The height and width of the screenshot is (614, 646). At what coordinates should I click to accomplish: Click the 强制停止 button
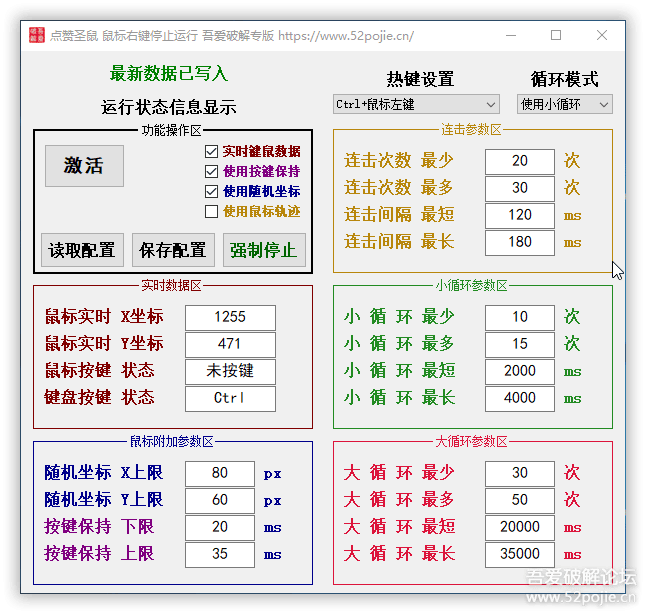[x=264, y=250]
